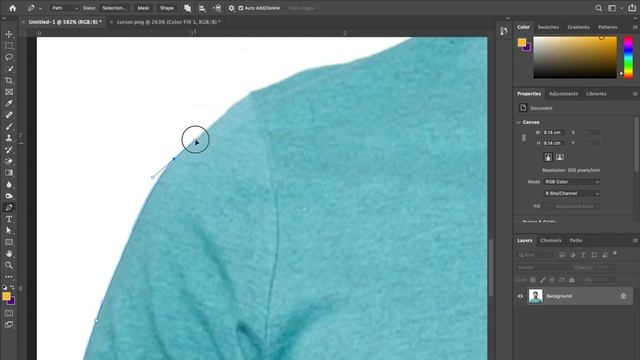Toggle Auto Add/Delete checkbox

tap(240, 8)
